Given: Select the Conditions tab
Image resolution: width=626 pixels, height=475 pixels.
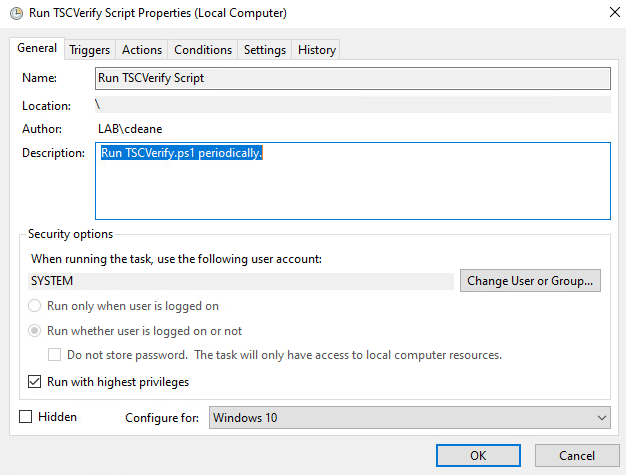Looking at the screenshot, I should tap(203, 49).
